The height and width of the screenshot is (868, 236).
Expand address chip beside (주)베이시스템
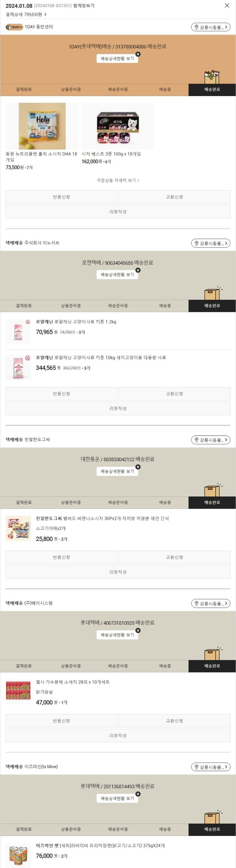211,604
